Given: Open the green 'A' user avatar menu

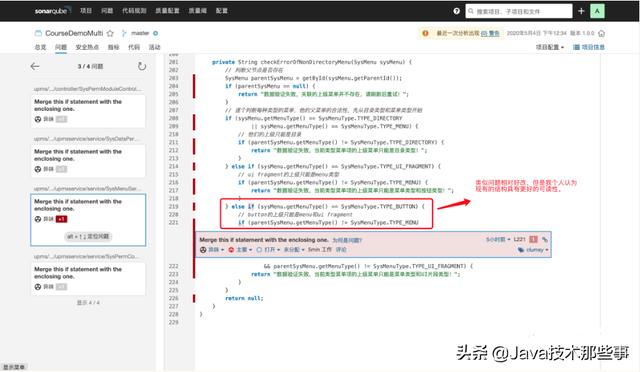Looking at the screenshot, I should pos(597,11).
